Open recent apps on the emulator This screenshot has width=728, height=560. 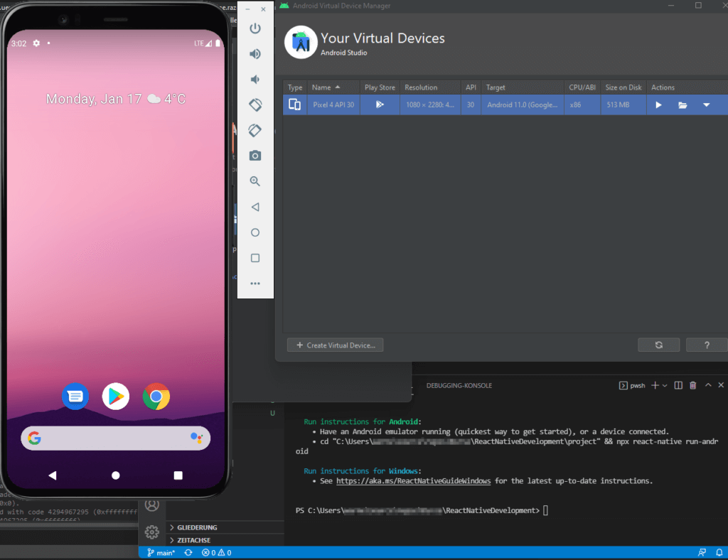tap(255, 258)
